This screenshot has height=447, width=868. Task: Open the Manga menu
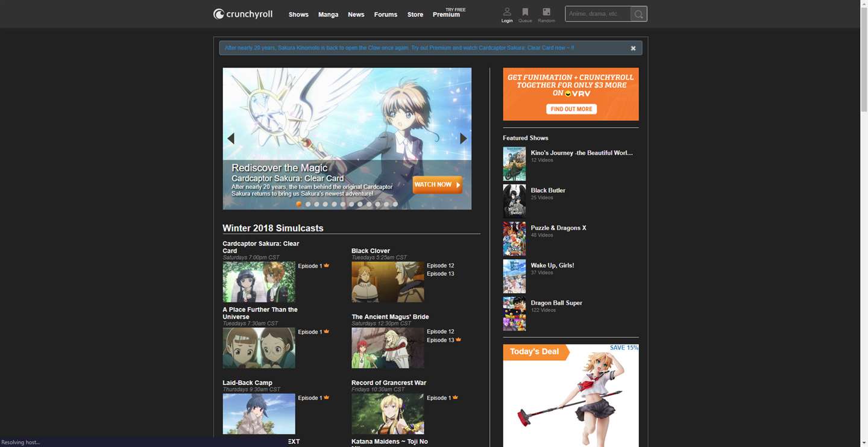click(328, 14)
